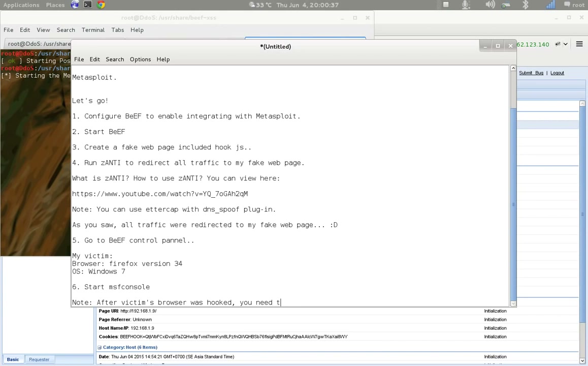Open the text editor Edit menu
The image size is (588, 366).
point(94,59)
